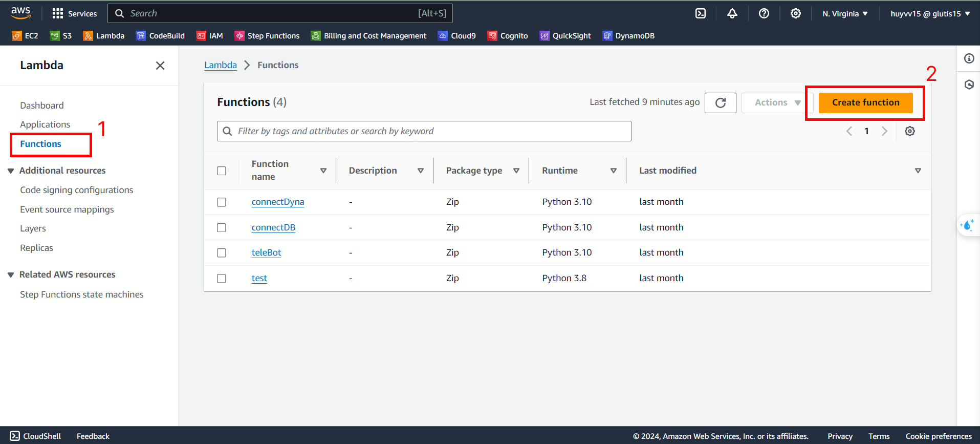Open the IAM favorite shortcut
This screenshot has width=980, height=444.
(210, 36)
